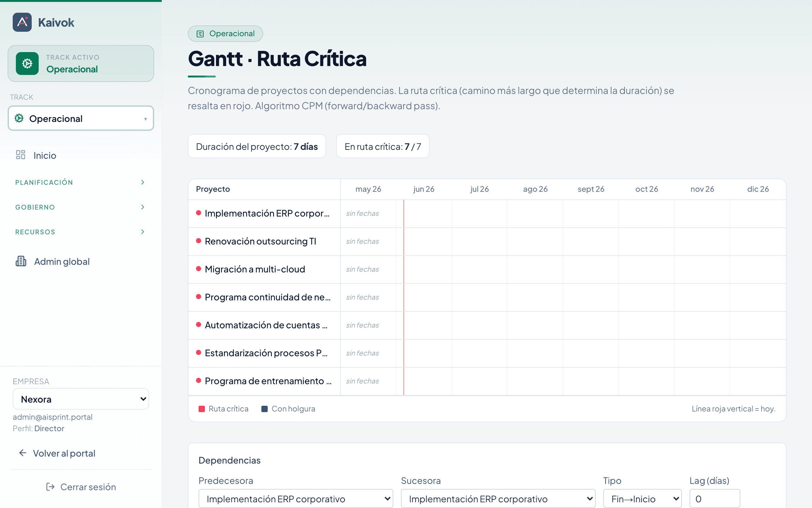The height and width of the screenshot is (508, 812).
Task: Click the Operacional badge above the title
Action: 226,34
